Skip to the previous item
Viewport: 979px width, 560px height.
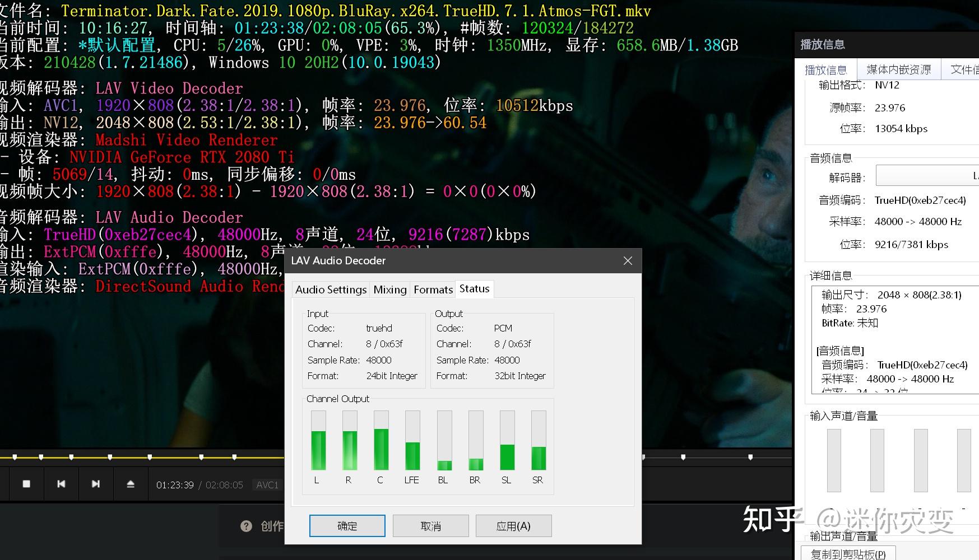click(61, 484)
